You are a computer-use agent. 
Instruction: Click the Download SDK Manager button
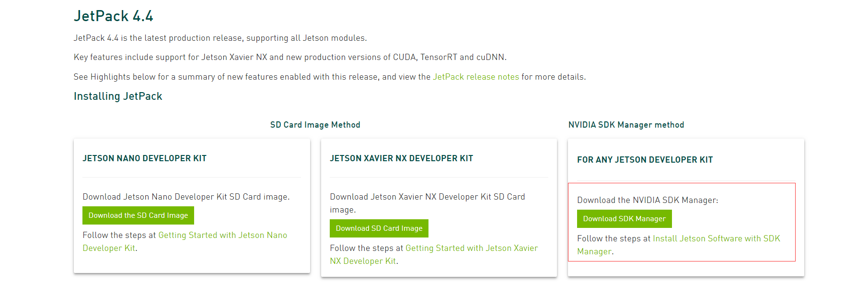click(624, 219)
